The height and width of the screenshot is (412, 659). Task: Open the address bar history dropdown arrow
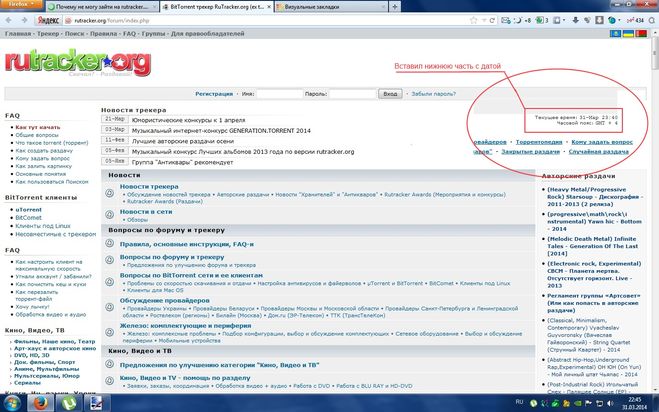[484, 20]
